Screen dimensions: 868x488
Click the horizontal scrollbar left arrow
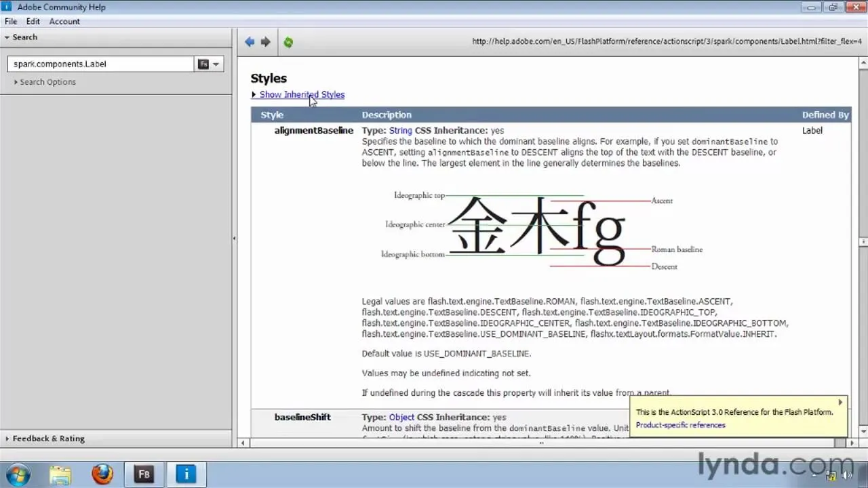(243, 443)
